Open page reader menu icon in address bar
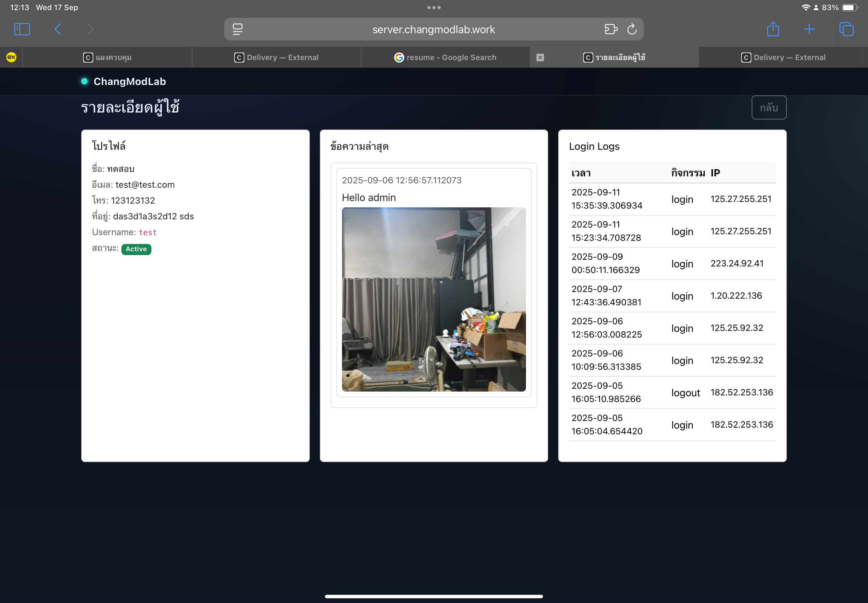The image size is (868, 603). (237, 29)
